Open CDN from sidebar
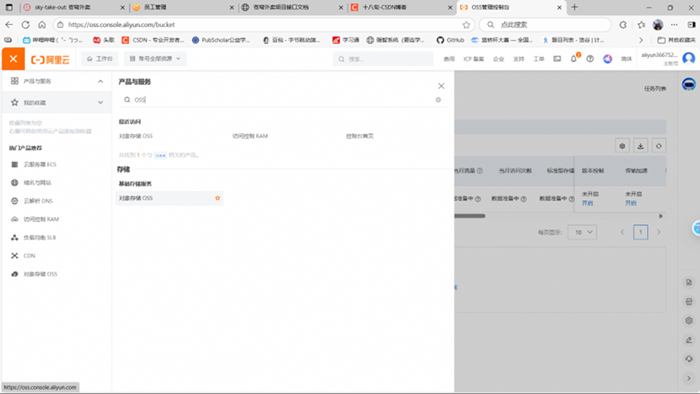700x394 pixels. point(29,256)
